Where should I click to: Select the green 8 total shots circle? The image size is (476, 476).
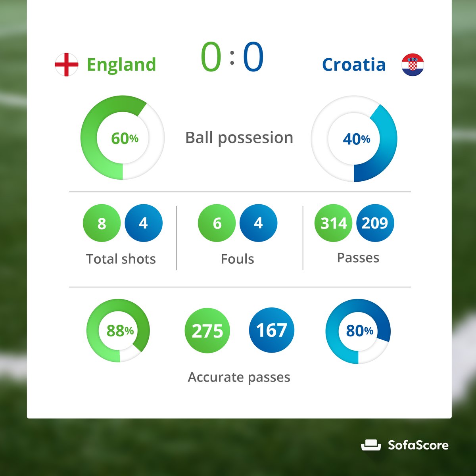(102, 223)
